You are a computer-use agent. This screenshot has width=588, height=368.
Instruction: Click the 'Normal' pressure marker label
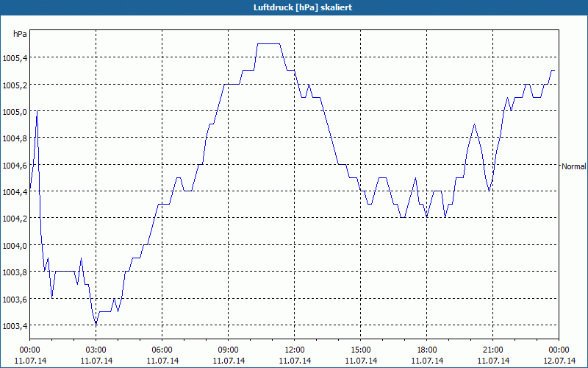pos(573,166)
